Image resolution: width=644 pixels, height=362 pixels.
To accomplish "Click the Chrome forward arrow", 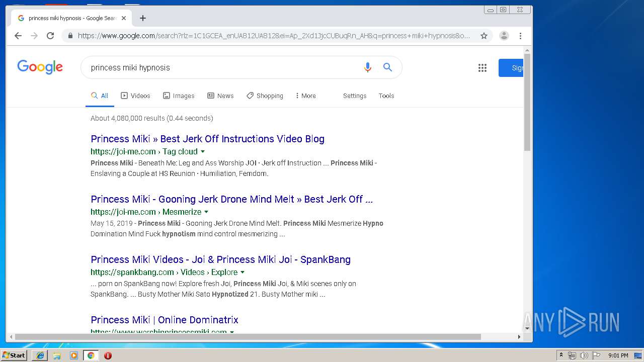I will (34, 36).
